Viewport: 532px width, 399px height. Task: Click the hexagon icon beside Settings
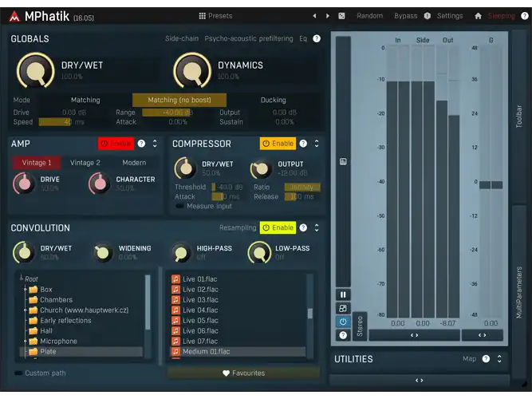click(428, 16)
